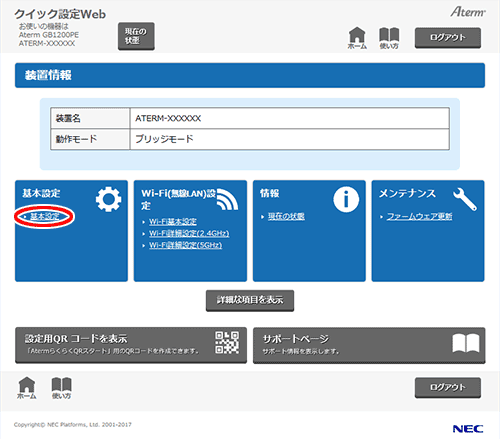This screenshot has width=500, height=439.
Task: Click the 動作モード label cell
Action: [90, 139]
